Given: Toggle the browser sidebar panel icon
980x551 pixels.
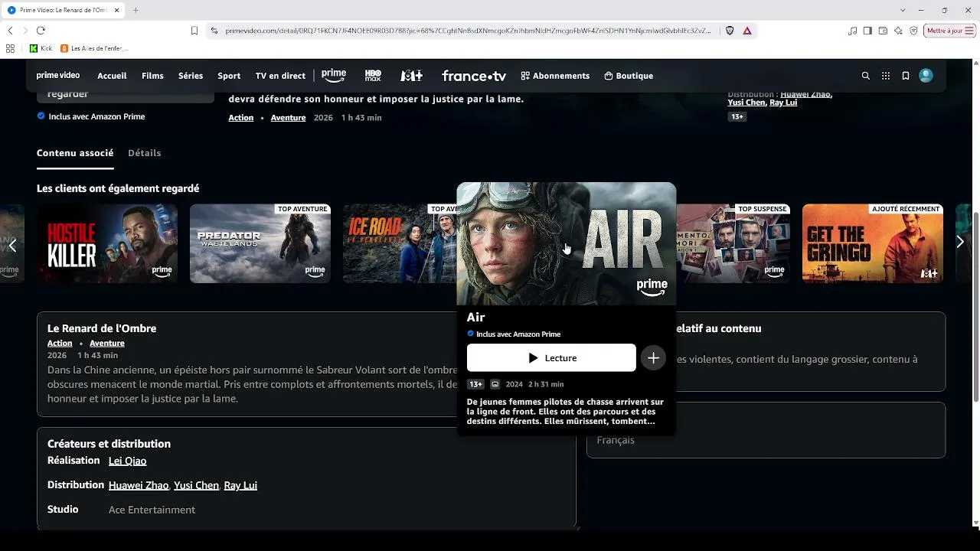Looking at the screenshot, I should pyautogui.click(x=867, y=31).
